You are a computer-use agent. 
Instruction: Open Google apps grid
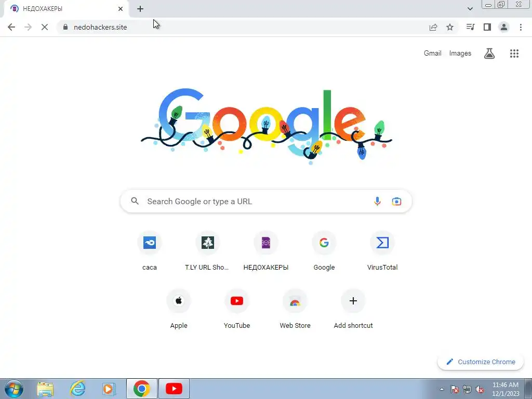click(514, 54)
